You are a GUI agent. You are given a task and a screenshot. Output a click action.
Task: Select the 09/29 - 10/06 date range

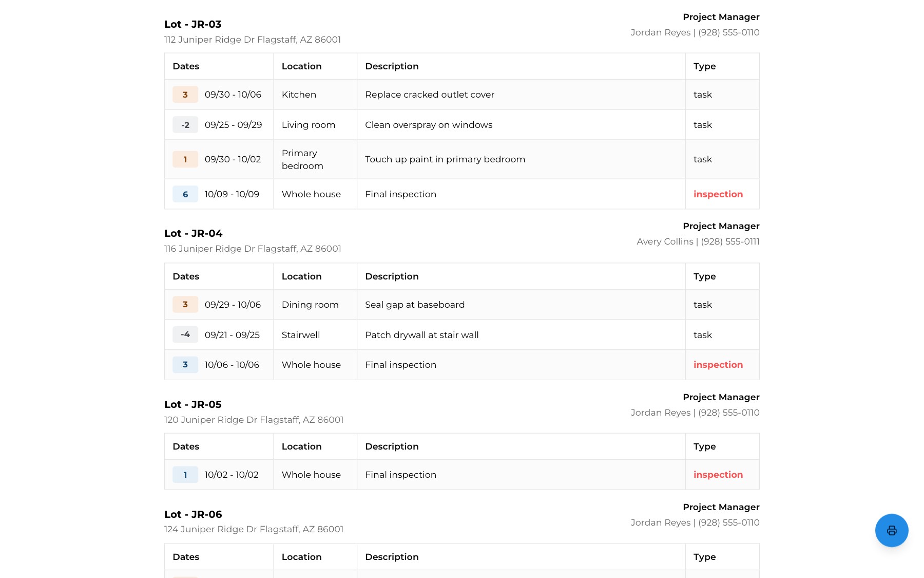click(x=233, y=305)
